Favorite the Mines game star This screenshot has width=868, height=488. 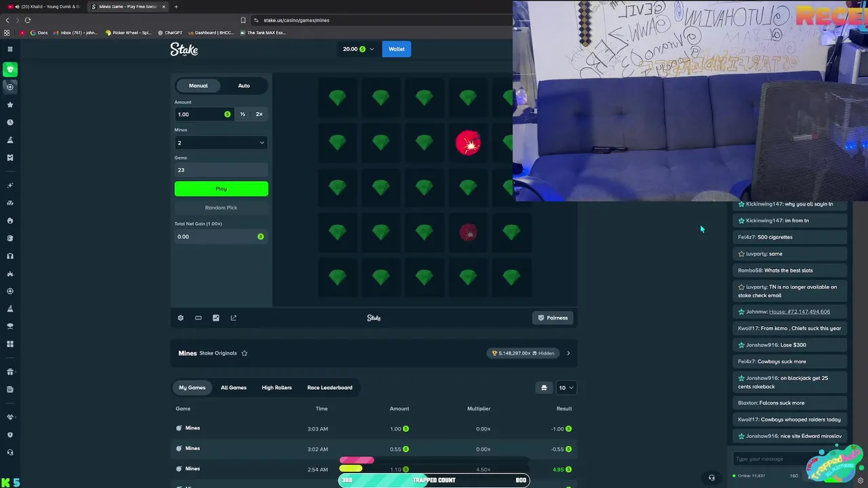(244, 353)
